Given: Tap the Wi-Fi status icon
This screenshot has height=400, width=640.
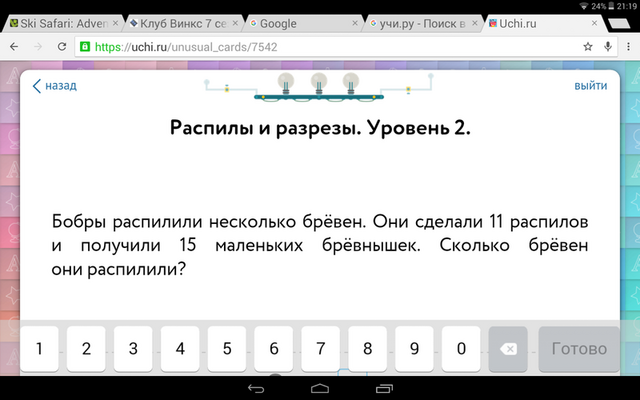Looking at the screenshot, I should pyautogui.click(x=584, y=6).
